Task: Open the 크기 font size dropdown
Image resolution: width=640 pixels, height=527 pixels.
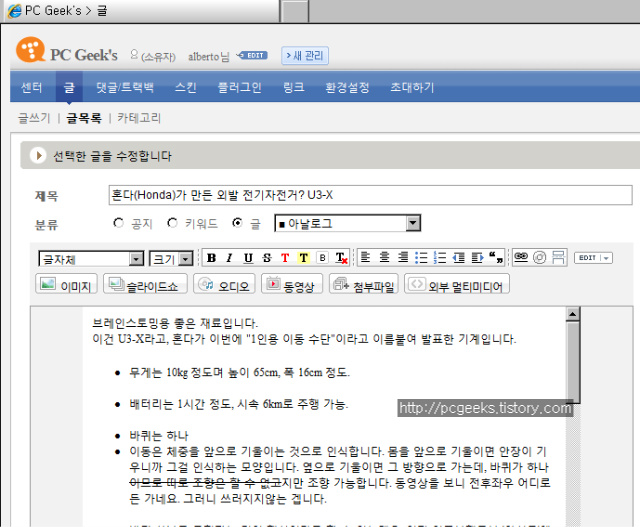Action: (x=171, y=259)
